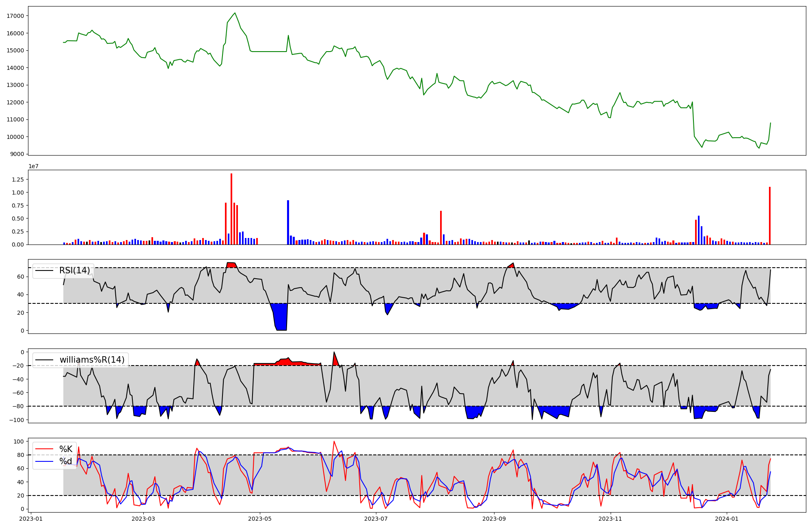Click the 9000 price axis label

17,154
